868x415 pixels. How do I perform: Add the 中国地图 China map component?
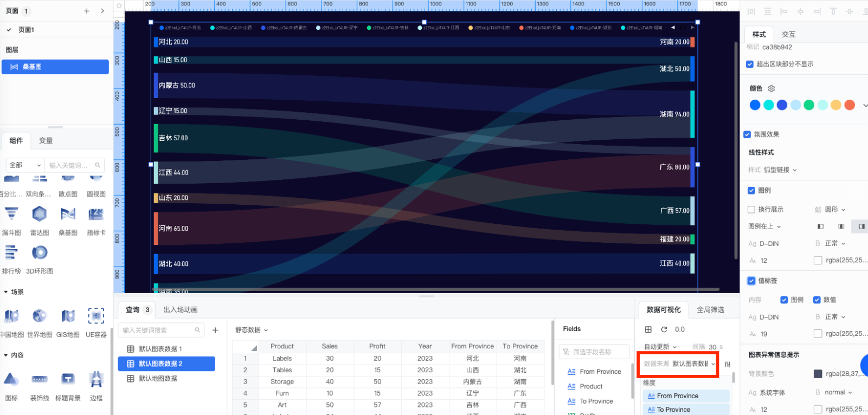click(x=11, y=322)
